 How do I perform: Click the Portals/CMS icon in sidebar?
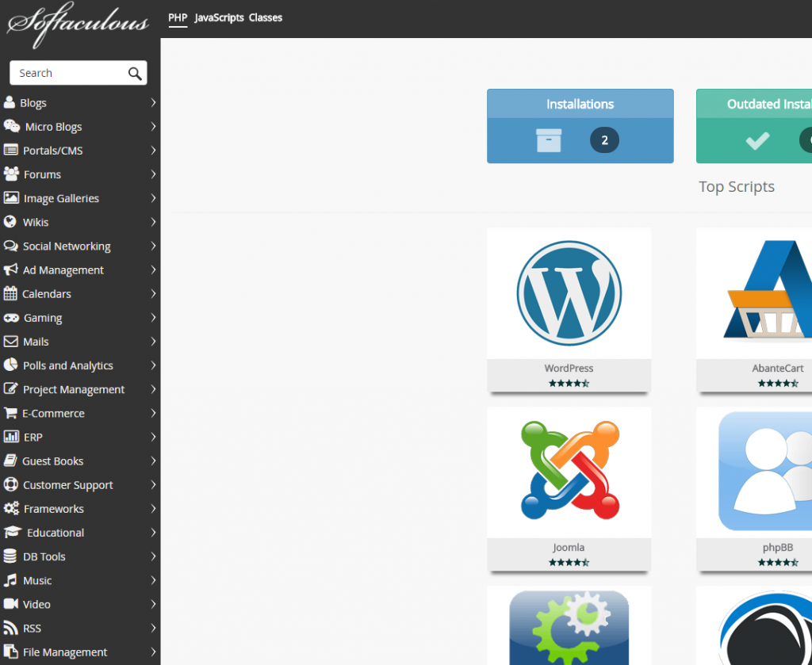pos(11,150)
